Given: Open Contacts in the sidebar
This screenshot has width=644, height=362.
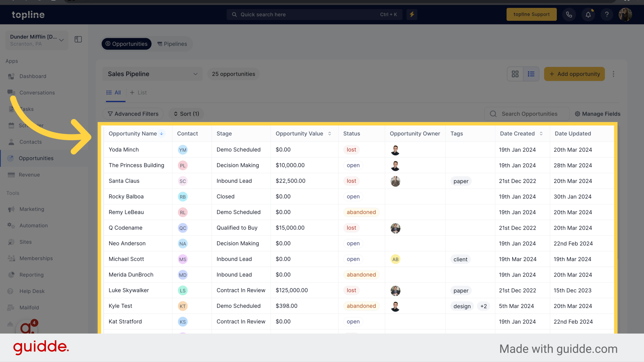Looking at the screenshot, I should coord(31,142).
